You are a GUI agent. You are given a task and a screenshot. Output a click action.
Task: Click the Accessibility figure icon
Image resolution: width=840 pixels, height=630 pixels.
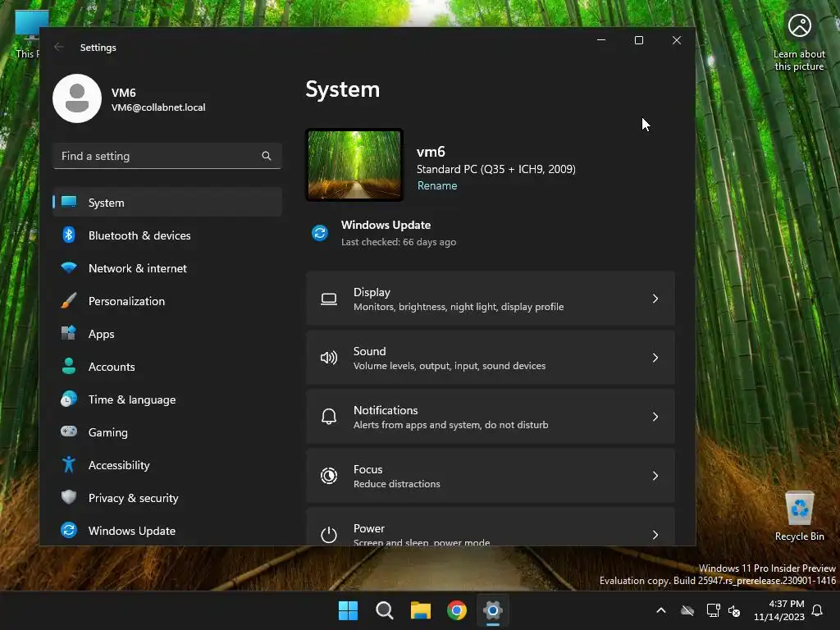pyautogui.click(x=69, y=464)
